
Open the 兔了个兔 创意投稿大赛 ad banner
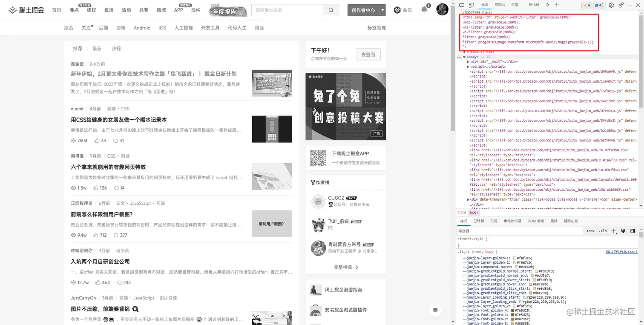tap(346, 106)
